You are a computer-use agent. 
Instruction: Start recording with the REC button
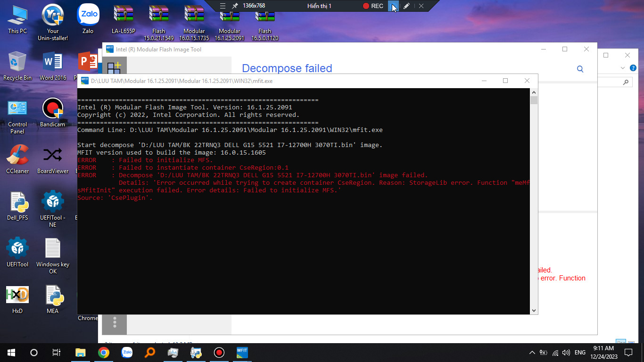click(x=373, y=6)
